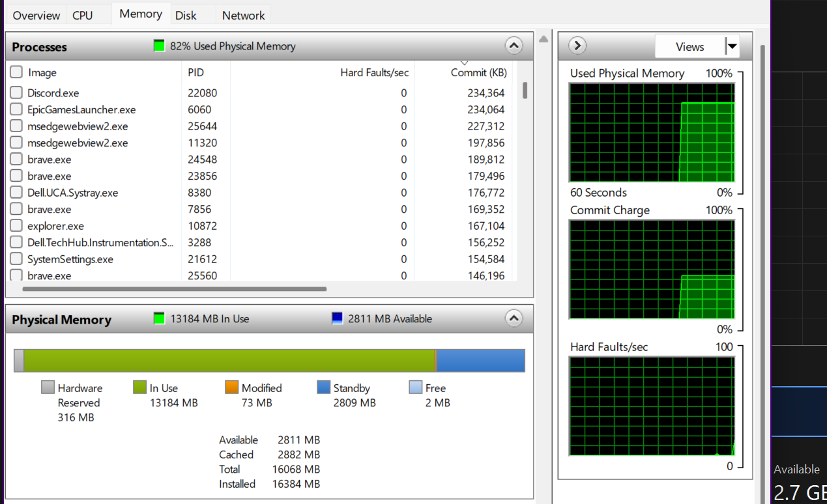Click the 13184 MB In Use label

(210, 319)
